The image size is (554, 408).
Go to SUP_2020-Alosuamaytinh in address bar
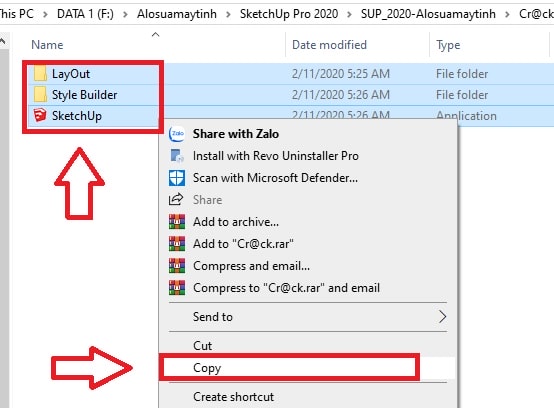(x=428, y=14)
